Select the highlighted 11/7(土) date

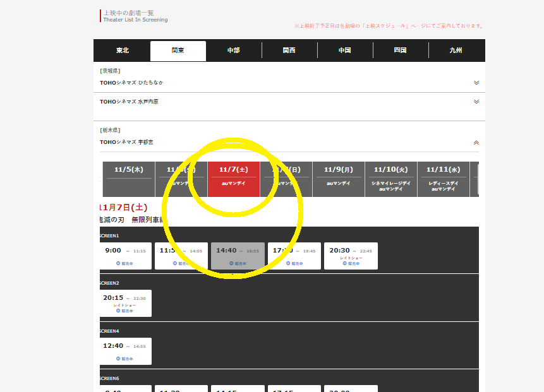click(x=234, y=179)
